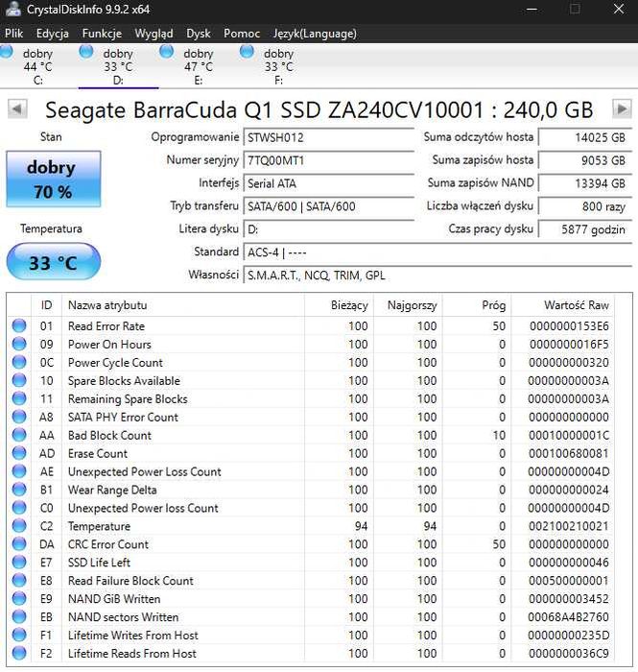Click the CrystalDiskInfo title bar app icon
Screen dimensions: 638x672
coord(12,10)
